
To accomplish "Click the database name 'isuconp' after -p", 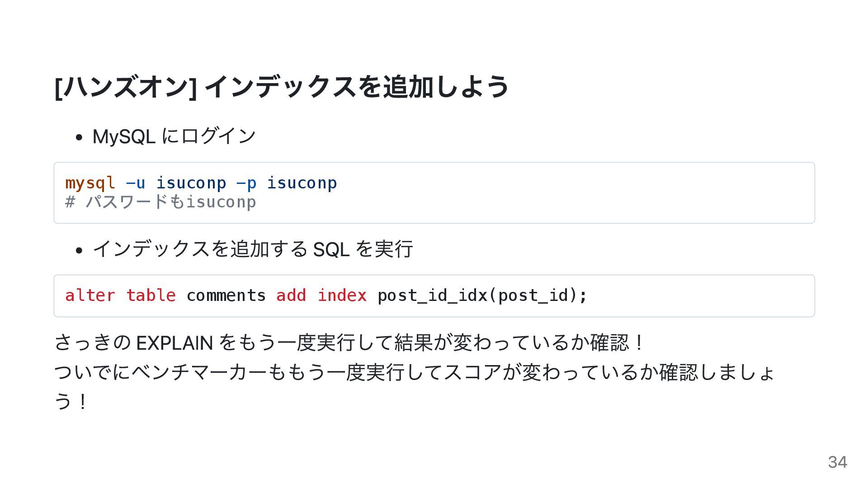I will tap(302, 183).
